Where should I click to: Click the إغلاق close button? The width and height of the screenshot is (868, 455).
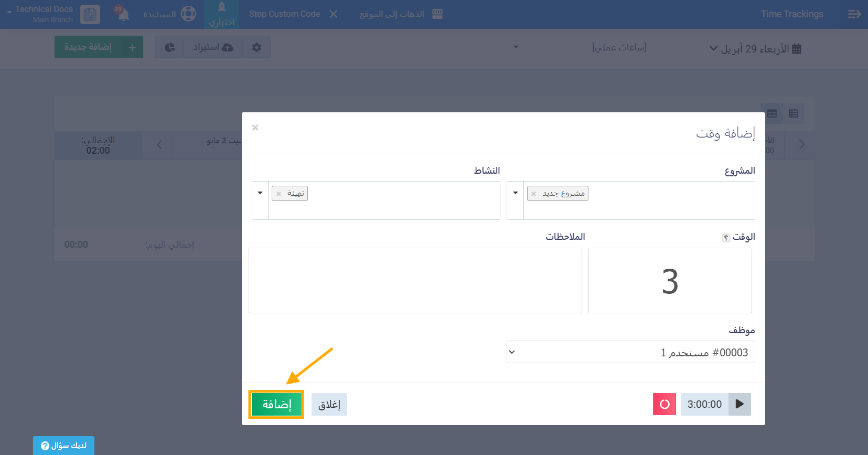point(329,404)
